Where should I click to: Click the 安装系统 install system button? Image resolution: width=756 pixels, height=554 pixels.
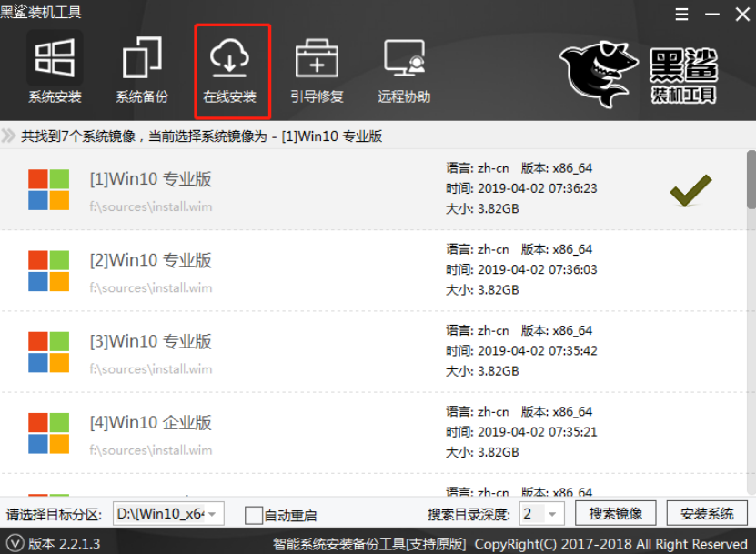(707, 514)
